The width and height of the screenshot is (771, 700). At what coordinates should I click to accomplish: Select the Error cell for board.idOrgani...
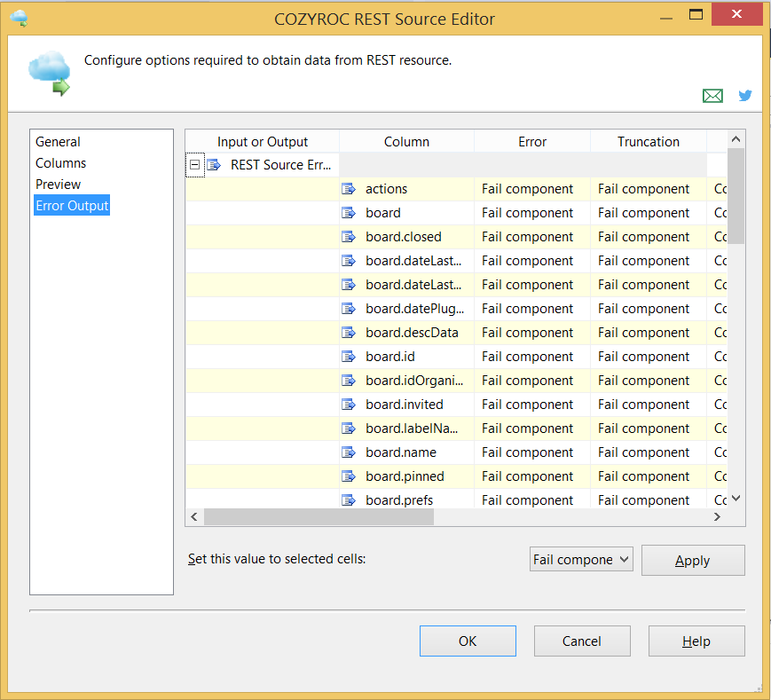532,381
